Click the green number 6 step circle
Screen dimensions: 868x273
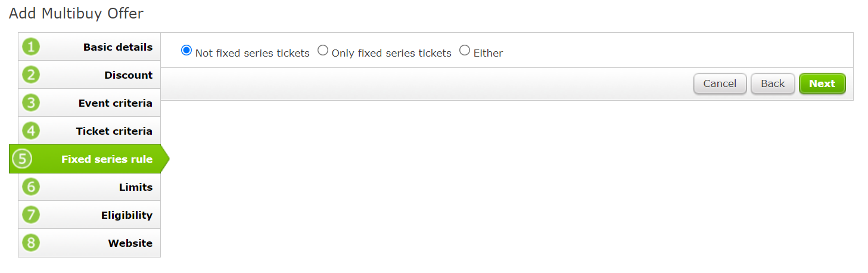point(31,187)
